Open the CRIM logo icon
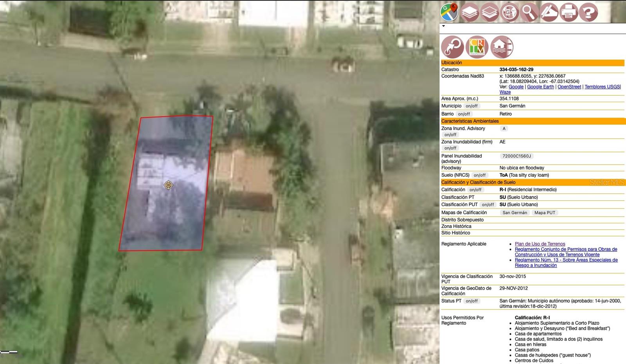This screenshot has height=364, width=626. click(x=477, y=47)
